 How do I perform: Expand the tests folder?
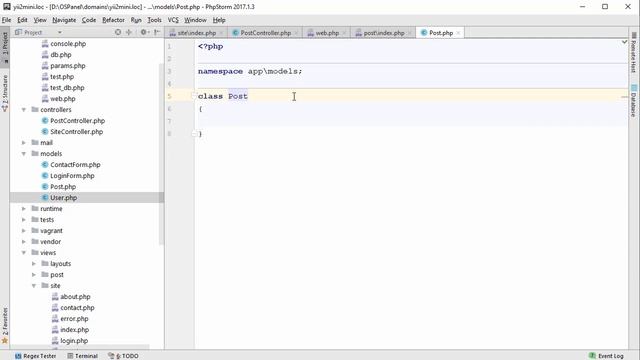click(x=24, y=220)
